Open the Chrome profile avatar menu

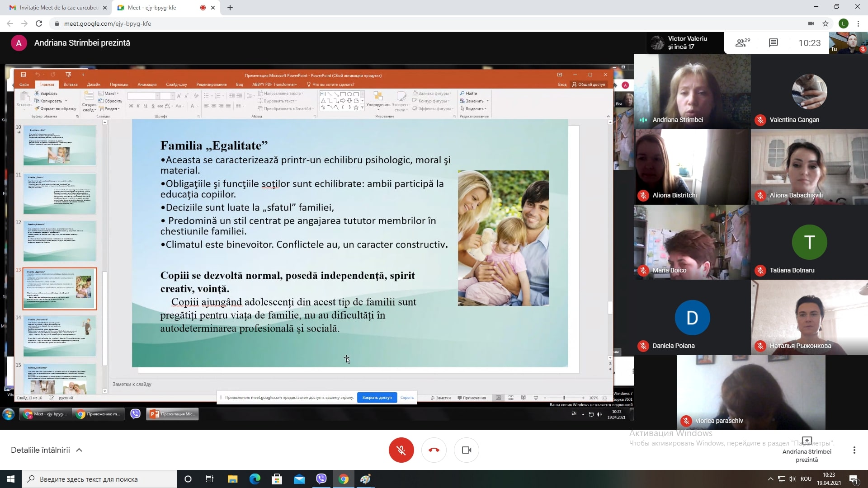pyautogui.click(x=843, y=23)
